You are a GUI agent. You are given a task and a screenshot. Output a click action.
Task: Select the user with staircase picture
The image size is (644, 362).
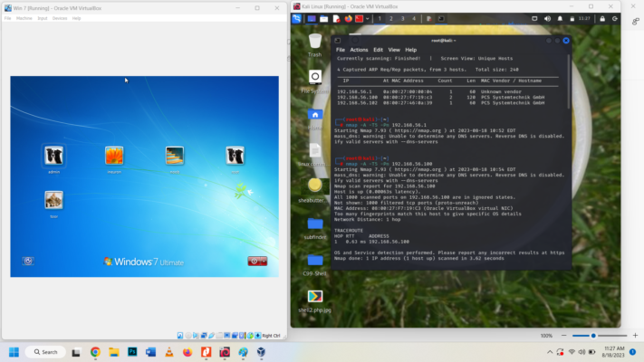[175, 159]
